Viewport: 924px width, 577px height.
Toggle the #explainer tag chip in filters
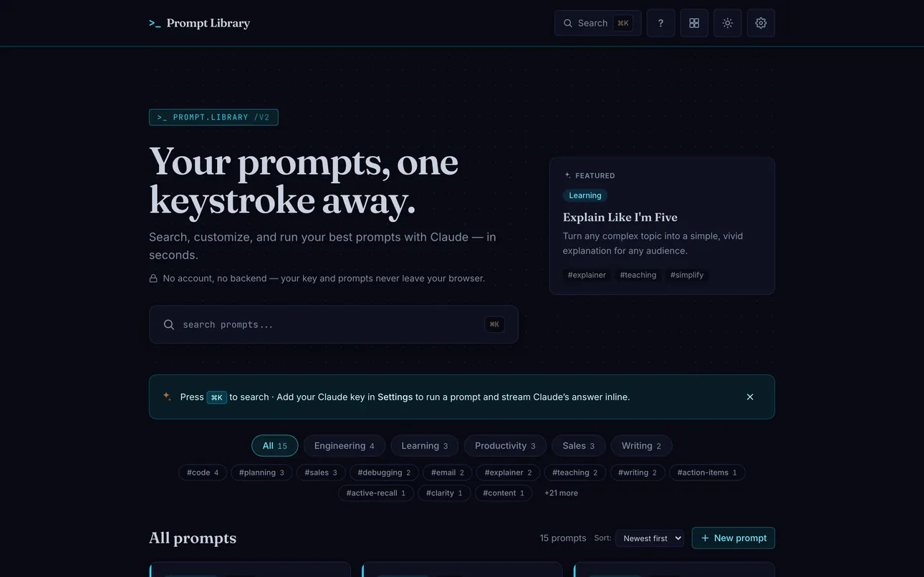[x=508, y=472]
